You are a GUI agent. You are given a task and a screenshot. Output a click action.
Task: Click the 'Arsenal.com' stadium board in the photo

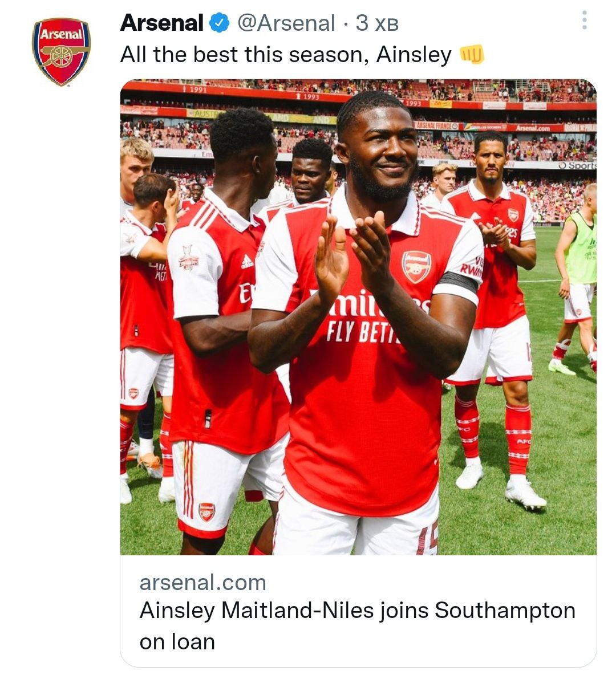(532, 128)
